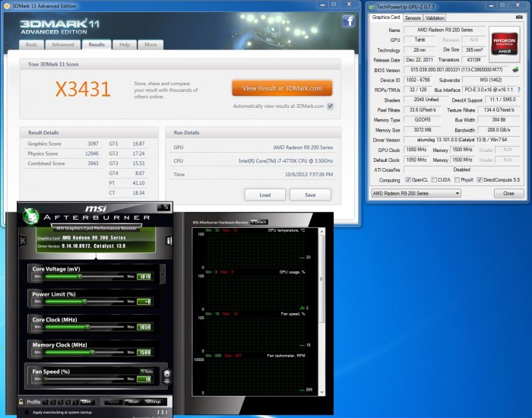Switch to the Sensors tab in GPU-Z
532x418 pixels.
tap(413, 17)
